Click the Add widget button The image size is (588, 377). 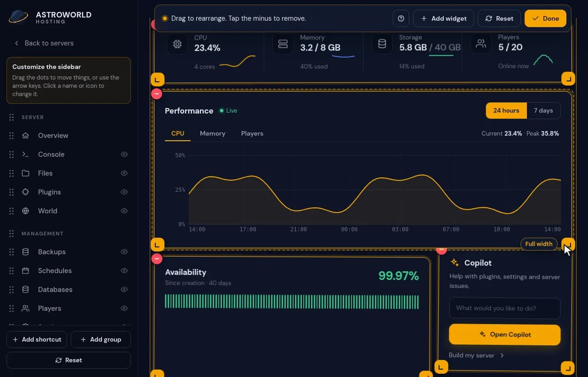pos(444,18)
